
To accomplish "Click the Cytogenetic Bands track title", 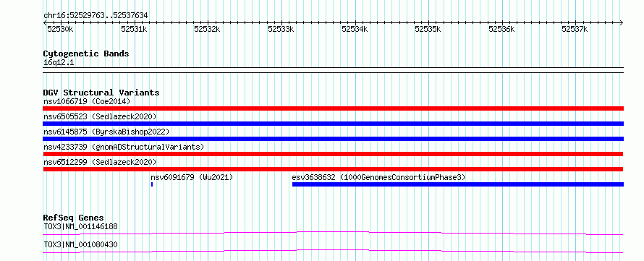I will [86, 54].
